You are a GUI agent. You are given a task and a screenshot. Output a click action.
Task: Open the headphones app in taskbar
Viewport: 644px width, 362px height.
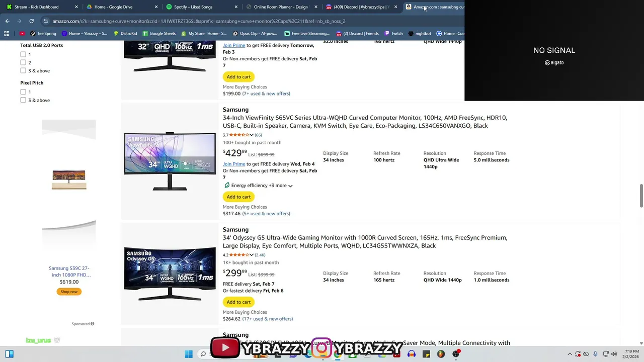pyautogui.click(x=412, y=354)
